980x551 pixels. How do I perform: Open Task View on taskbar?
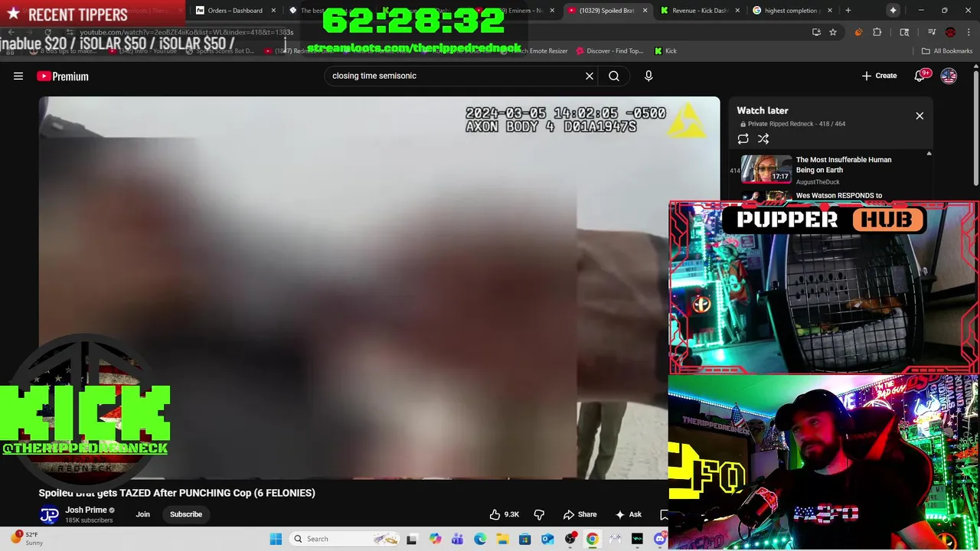point(412,539)
